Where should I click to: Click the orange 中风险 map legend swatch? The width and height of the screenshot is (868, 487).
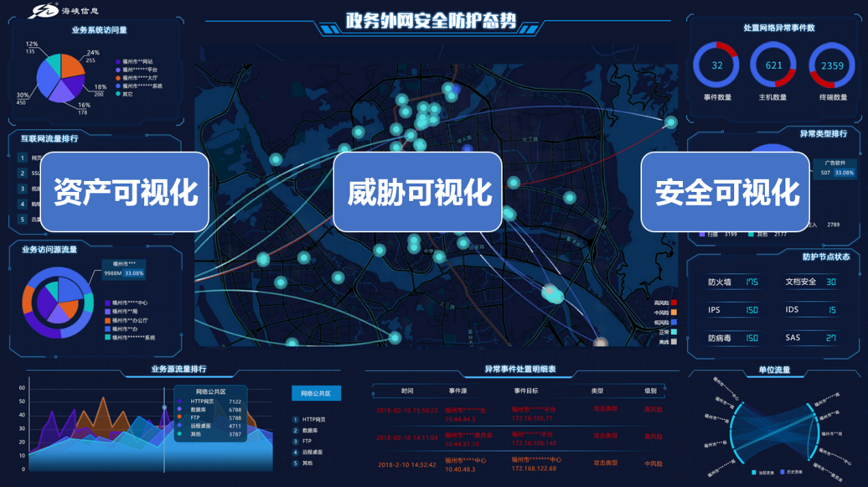coord(673,312)
